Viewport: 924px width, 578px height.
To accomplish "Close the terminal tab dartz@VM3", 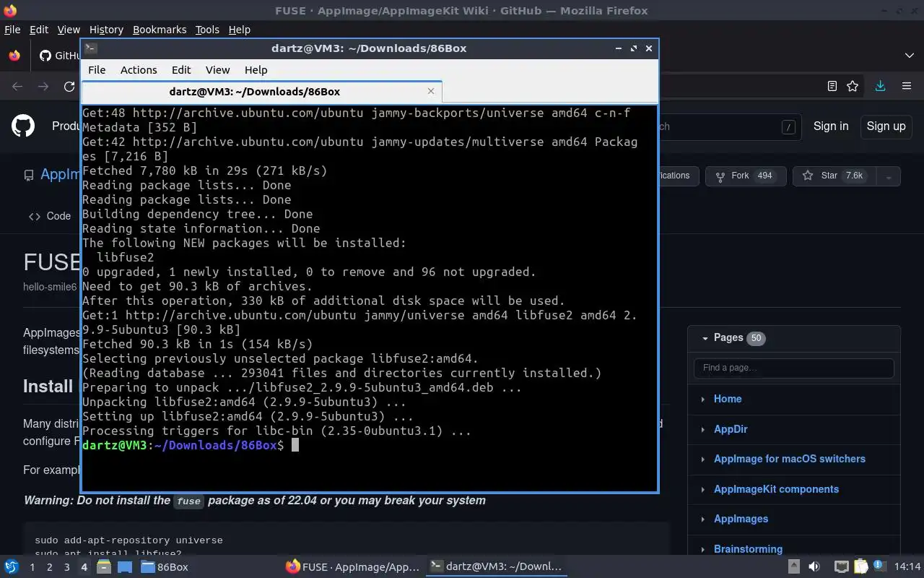I will tap(431, 91).
